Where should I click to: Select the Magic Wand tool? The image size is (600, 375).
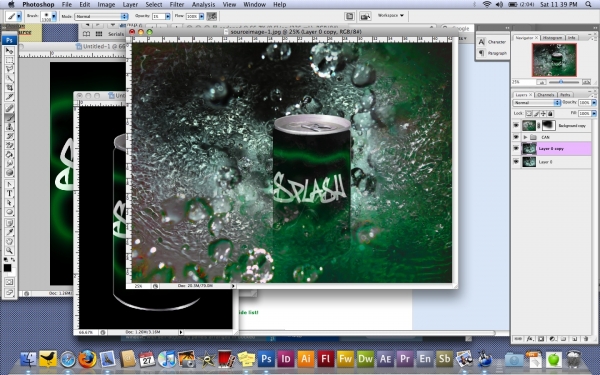coord(9,78)
